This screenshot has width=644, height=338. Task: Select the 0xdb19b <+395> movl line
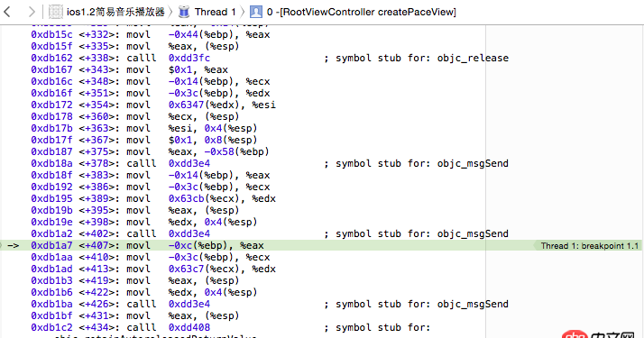point(135,210)
